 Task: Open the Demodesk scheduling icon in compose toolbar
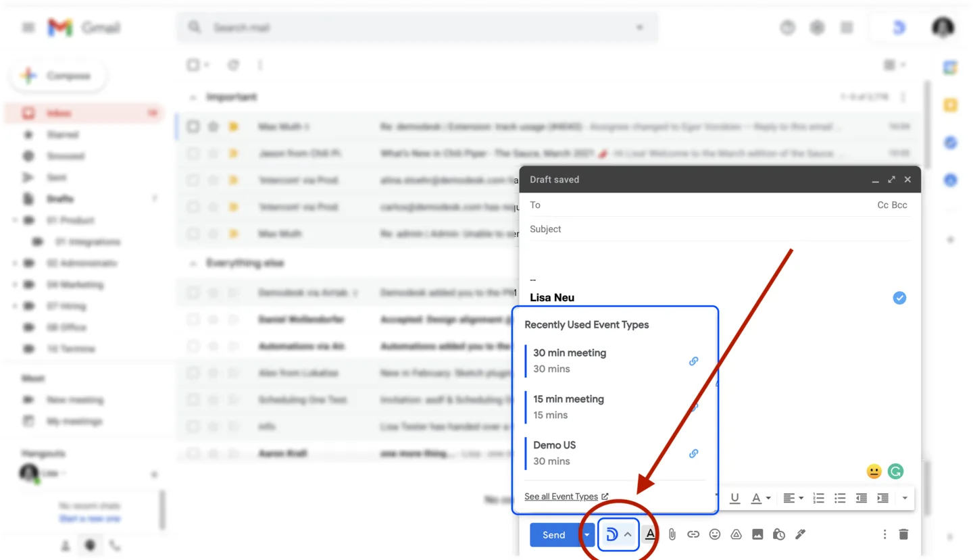tap(612, 534)
